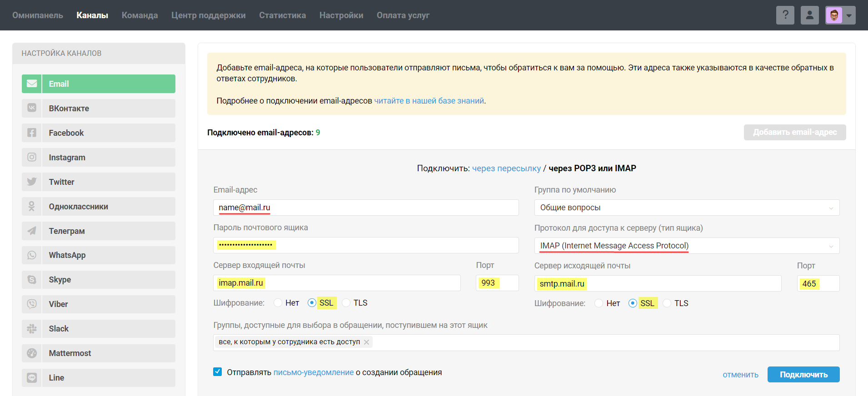Switch to через пересылку connection link
The height and width of the screenshot is (396, 868).
[x=506, y=168]
